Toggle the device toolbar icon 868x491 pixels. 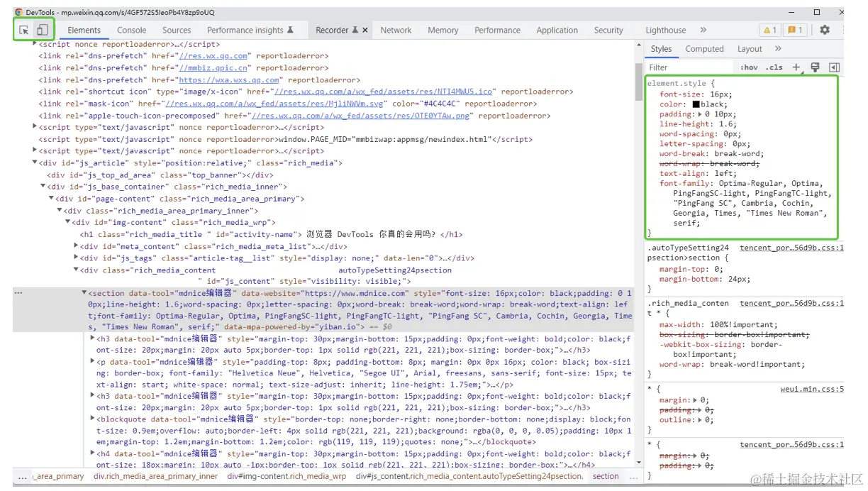click(43, 30)
